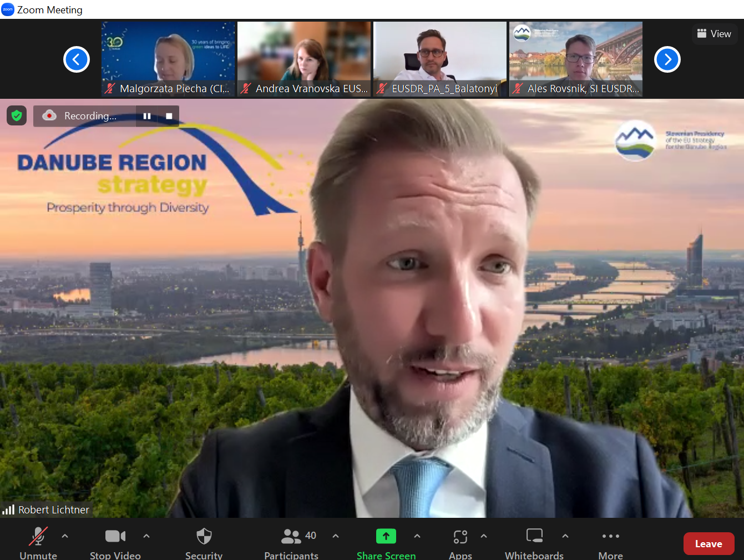Click the green Share Screen icon

386,536
